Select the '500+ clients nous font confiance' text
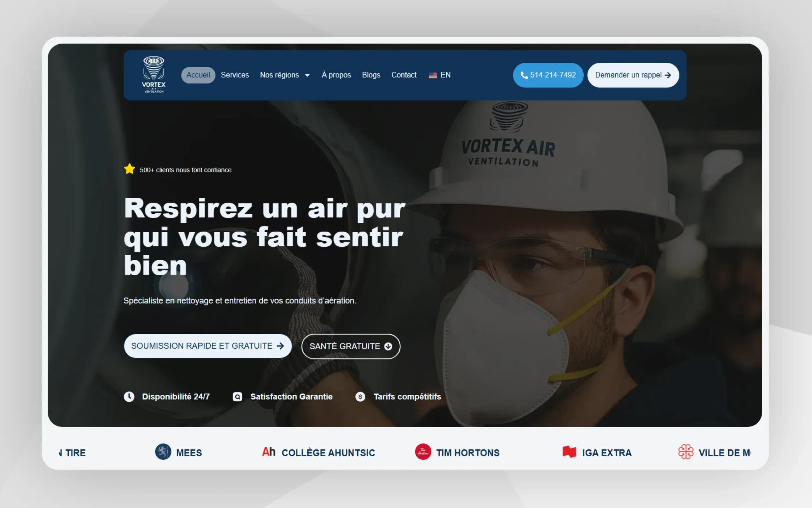 pyautogui.click(x=186, y=170)
